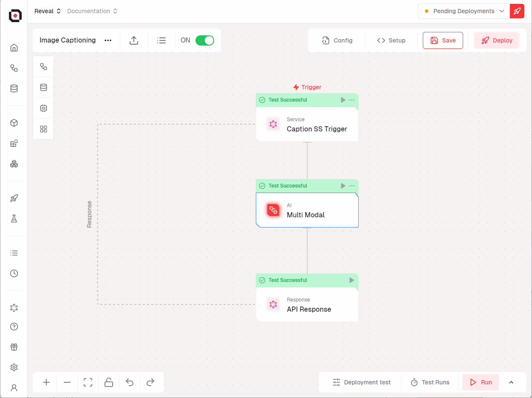Open the list logs icon in the sidebar
This screenshot has height=398, width=532.
click(14, 253)
